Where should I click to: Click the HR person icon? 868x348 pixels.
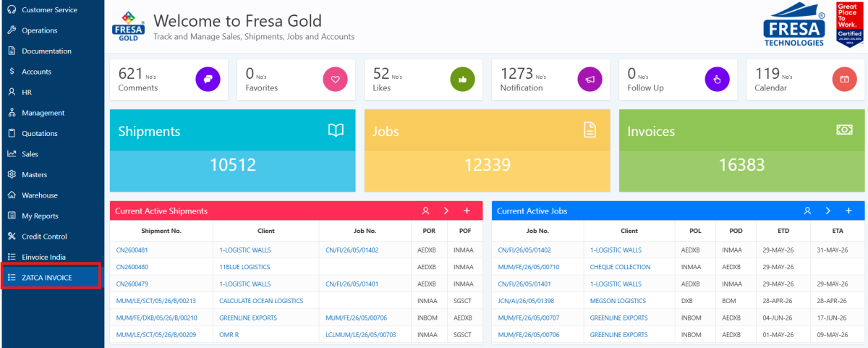(x=12, y=92)
